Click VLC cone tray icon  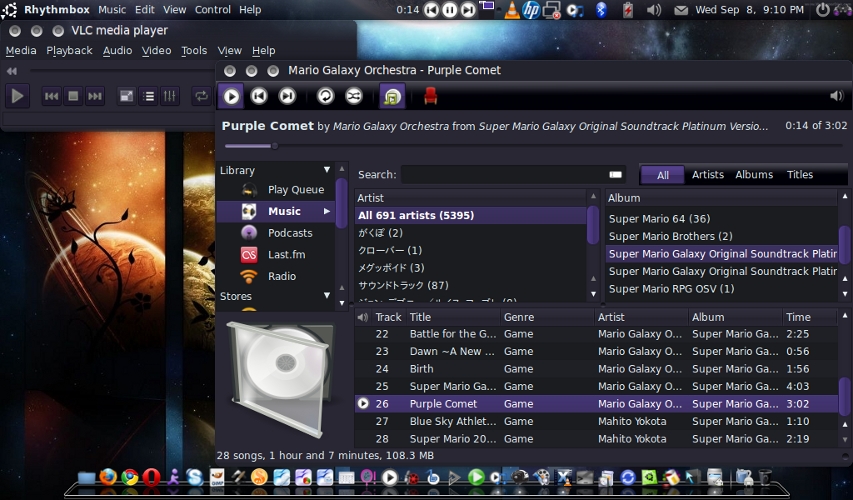click(511, 10)
